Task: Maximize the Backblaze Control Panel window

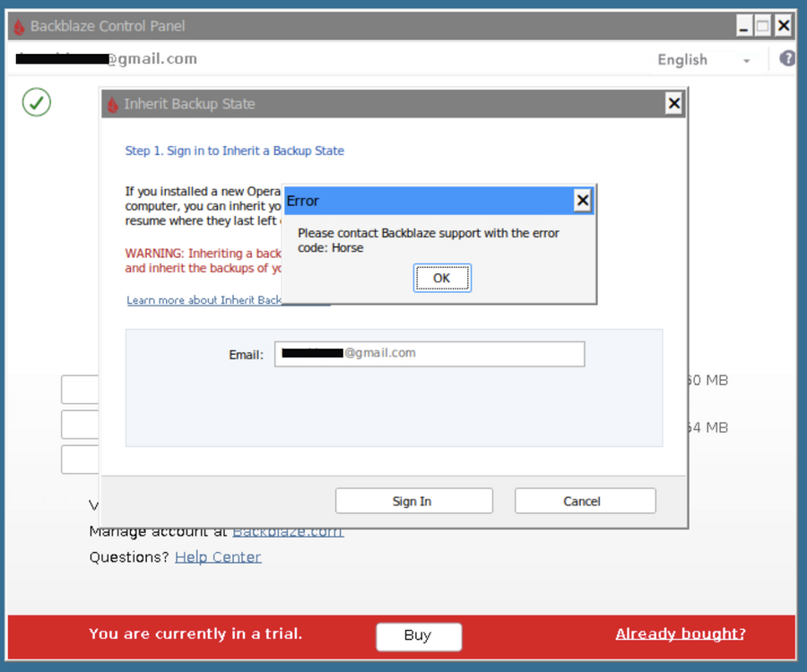Action: point(763,26)
